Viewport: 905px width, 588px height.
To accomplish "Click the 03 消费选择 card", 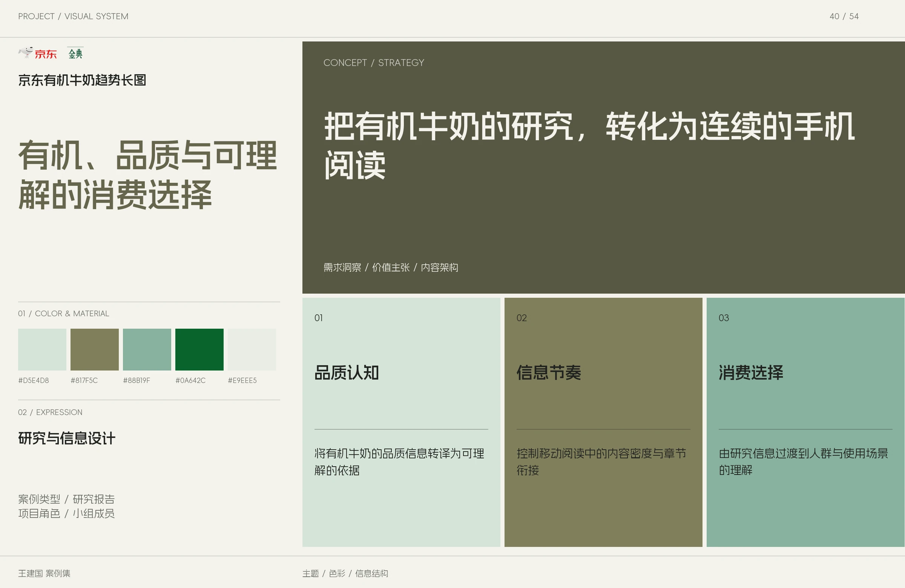I will pyautogui.click(x=806, y=422).
